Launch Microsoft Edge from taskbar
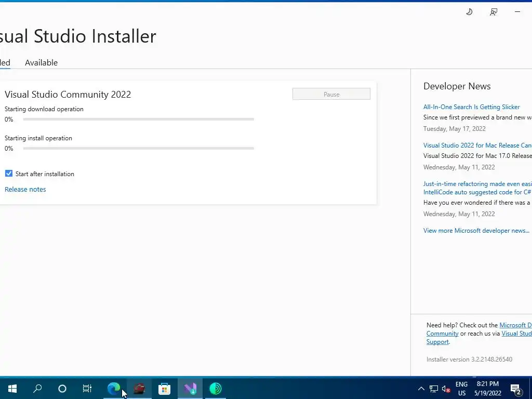The width and height of the screenshot is (532, 399). point(114,389)
